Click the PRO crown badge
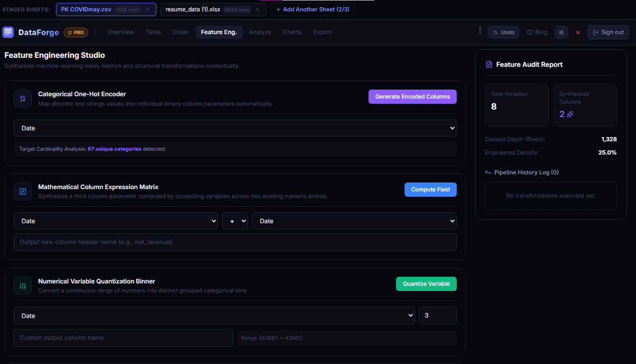 tap(76, 32)
